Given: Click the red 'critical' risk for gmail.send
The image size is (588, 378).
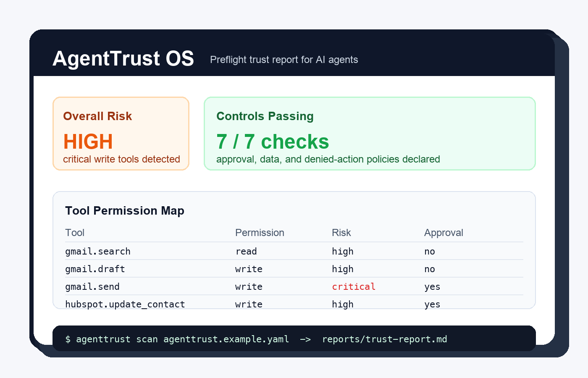Looking at the screenshot, I should pyautogui.click(x=354, y=286).
